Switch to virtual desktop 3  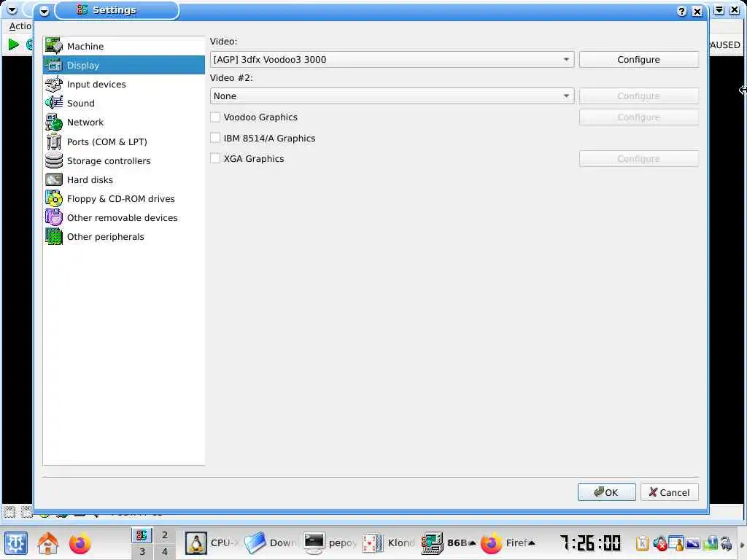[x=142, y=551]
